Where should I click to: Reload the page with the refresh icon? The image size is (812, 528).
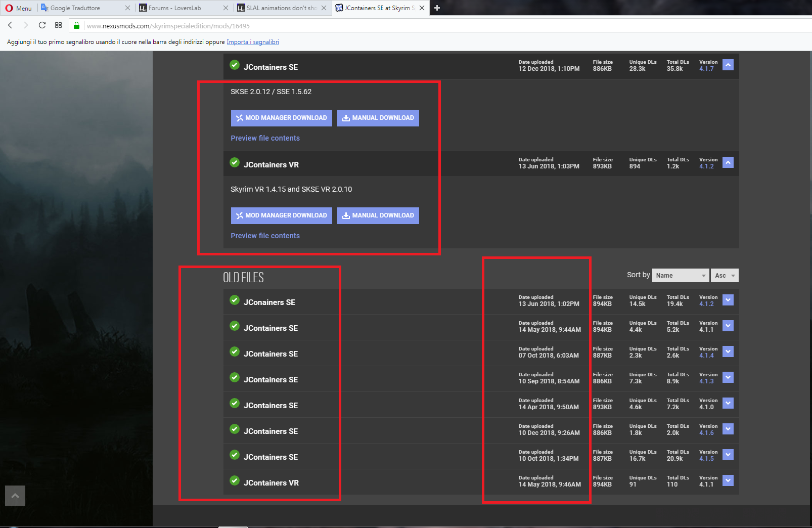tap(42, 25)
